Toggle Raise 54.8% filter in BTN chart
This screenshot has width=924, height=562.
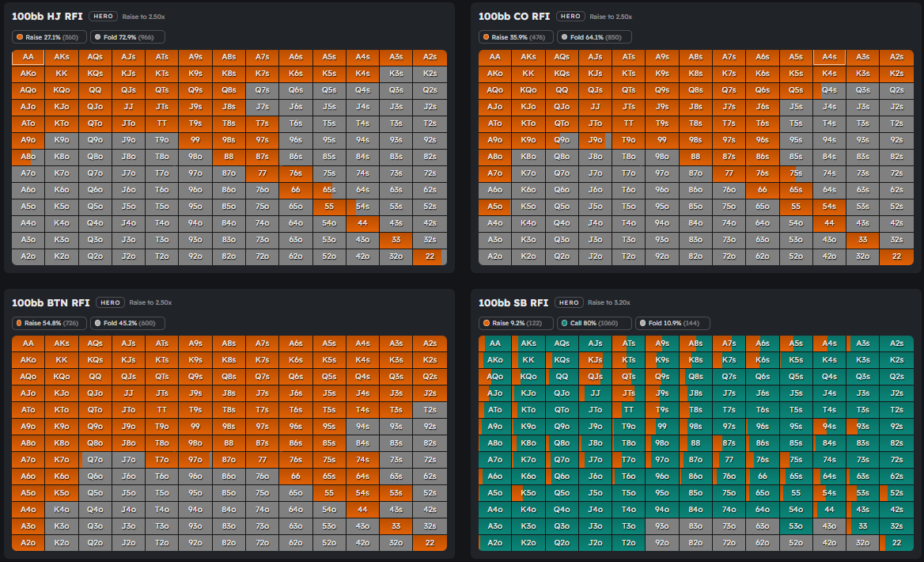click(x=48, y=323)
